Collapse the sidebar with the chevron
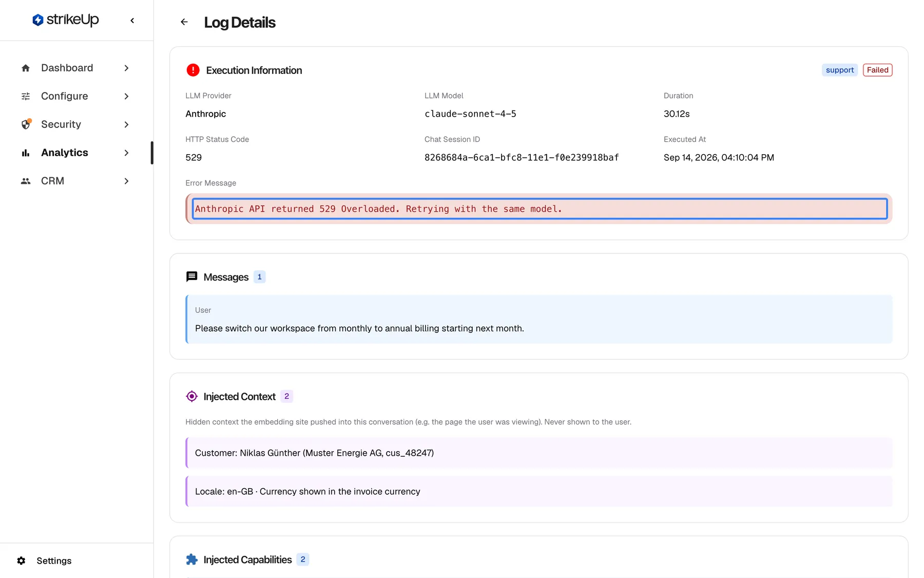This screenshot has width=924, height=578. pyautogui.click(x=132, y=21)
